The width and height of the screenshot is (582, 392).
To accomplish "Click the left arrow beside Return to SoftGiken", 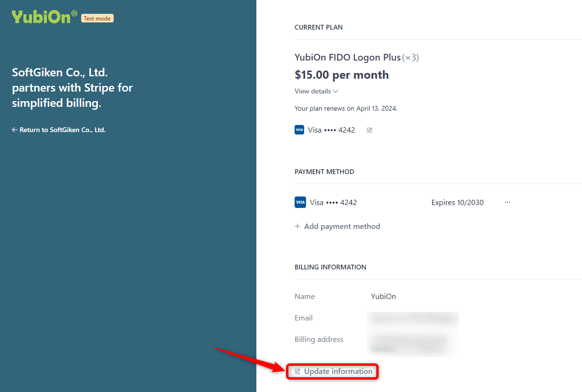I will 15,130.
